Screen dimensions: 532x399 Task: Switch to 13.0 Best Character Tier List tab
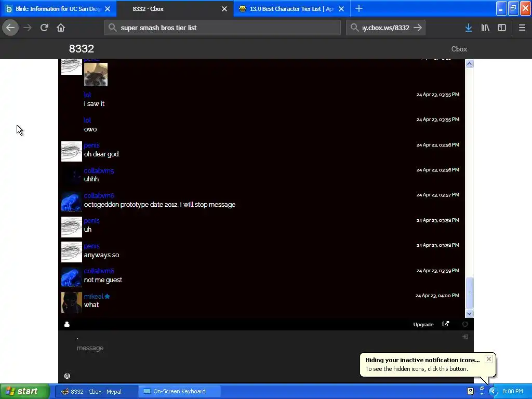(x=291, y=9)
